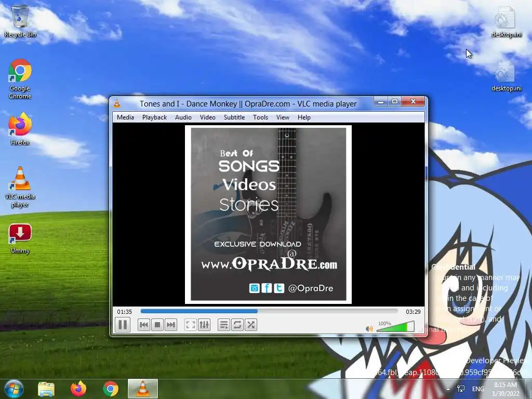Viewport: 532px width, 399px height.
Task: Open the Audio menu
Action: [183, 117]
